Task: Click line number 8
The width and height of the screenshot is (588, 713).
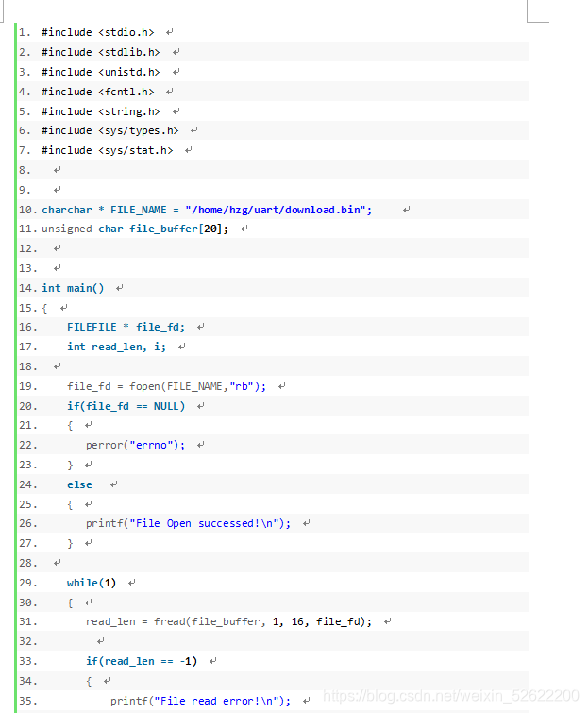Action: click(25, 171)
